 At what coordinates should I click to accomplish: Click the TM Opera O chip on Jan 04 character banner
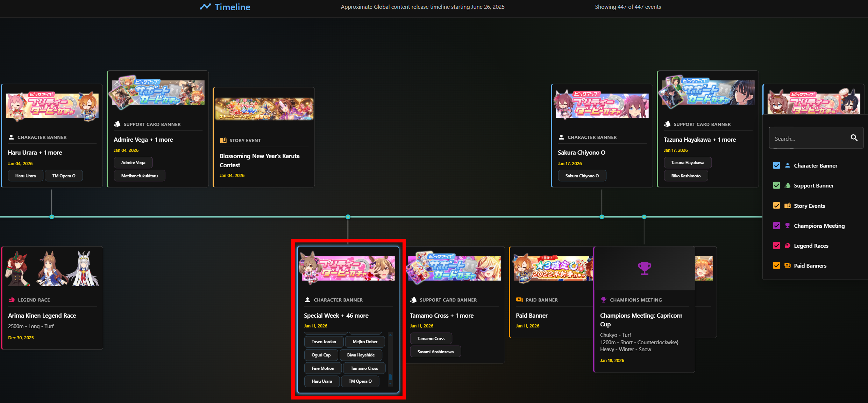tap(64, 176)
